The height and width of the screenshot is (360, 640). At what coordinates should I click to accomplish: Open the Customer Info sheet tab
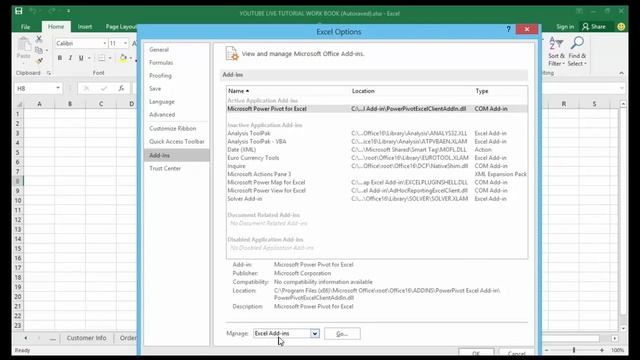pyautogui.click(x=86, y=338)
